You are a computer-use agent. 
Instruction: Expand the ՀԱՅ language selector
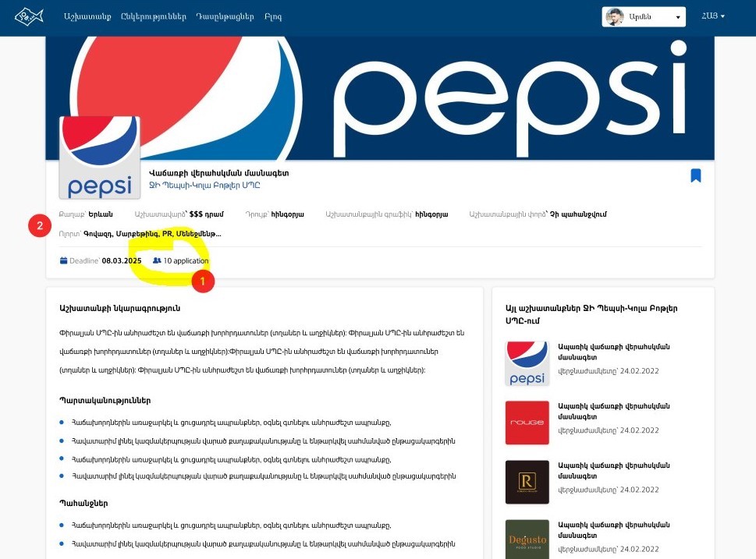(x=712, y=16)
